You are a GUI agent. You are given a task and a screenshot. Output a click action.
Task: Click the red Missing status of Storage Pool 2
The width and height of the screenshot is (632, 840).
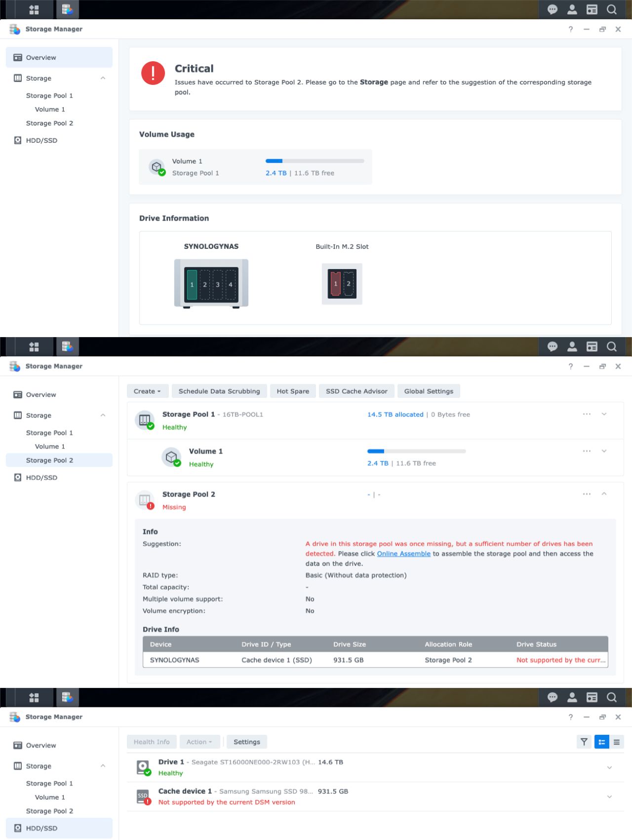pyautogui.click(x=174, y=507)
